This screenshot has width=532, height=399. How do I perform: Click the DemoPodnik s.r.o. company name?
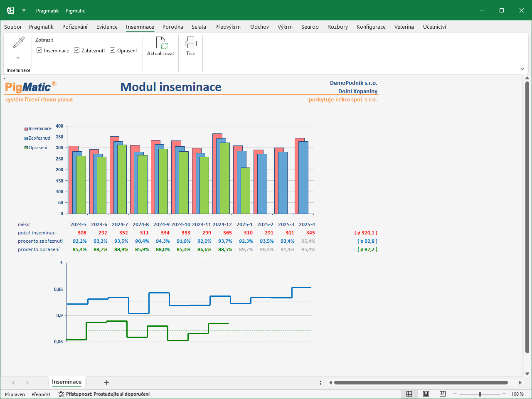click(354, 83)
